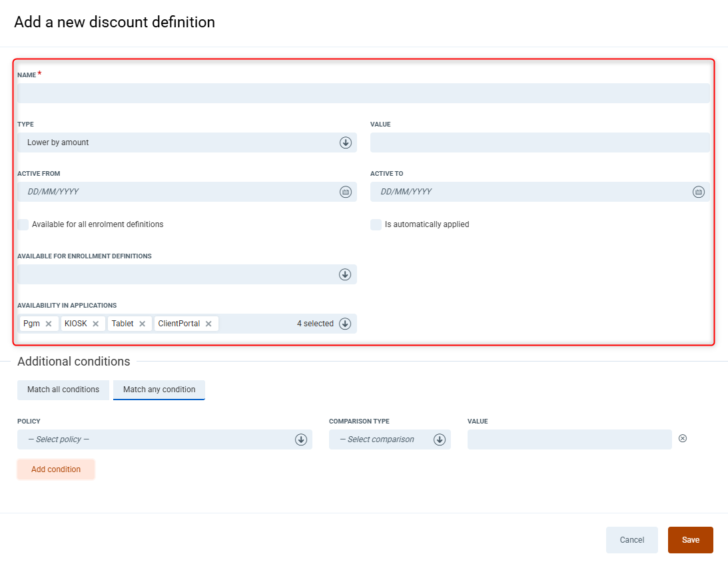Cancel the discount definition dialog
The height and width of the screenshot is (568, 728).
[x=631, y=540]
